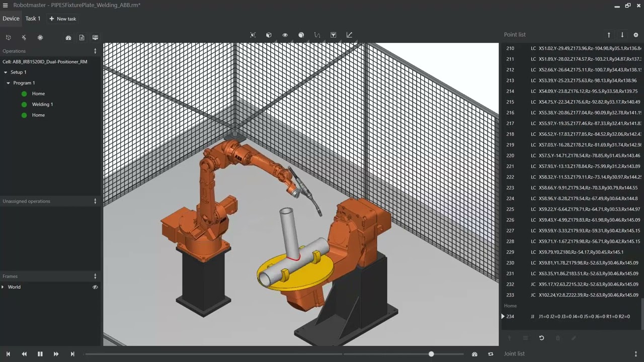644x362 pixels.
Task: Click the path curve display icon
Action: (x=317, y=35)
